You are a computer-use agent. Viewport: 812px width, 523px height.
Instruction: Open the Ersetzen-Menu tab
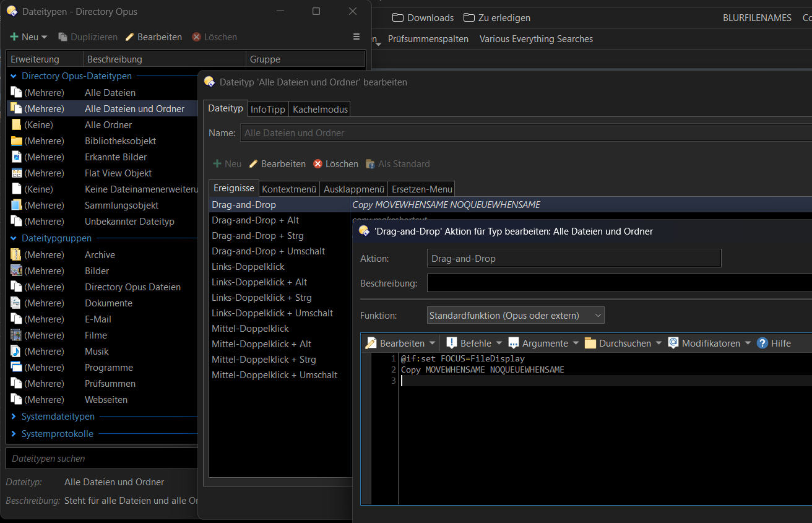pyautogui.click(x=422, y=189)
